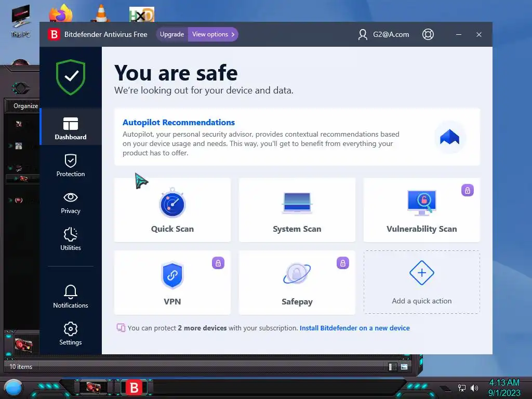The image size is (532, 399).
Task: Open Autopilot Recommendations heading
Action: pos(179,122)
